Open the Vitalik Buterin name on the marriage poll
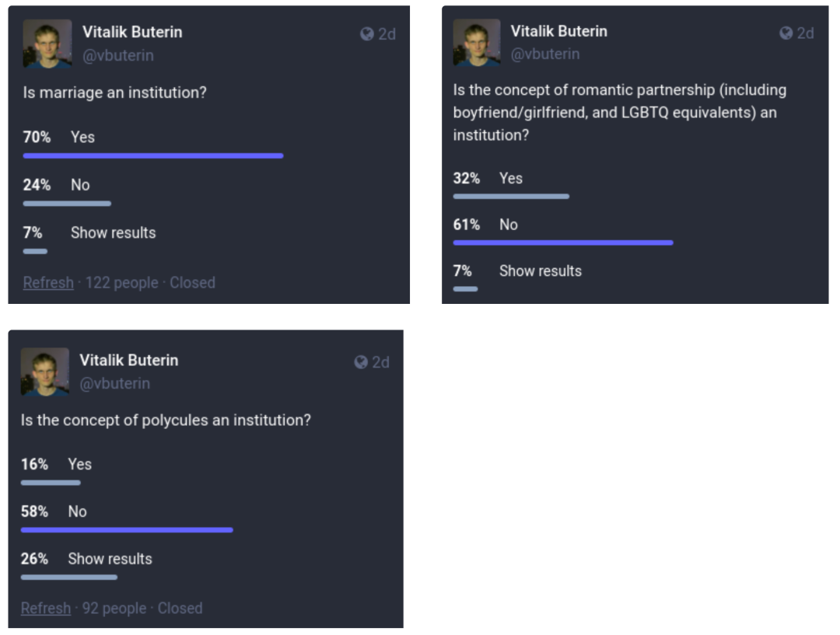The image size is (840, 635). (132, 33)
